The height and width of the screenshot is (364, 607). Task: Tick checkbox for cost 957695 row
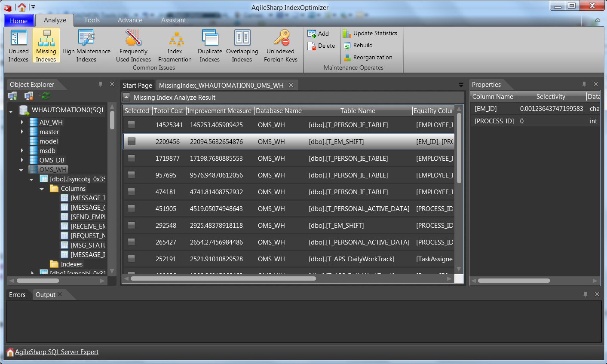(x=132, y=175)
